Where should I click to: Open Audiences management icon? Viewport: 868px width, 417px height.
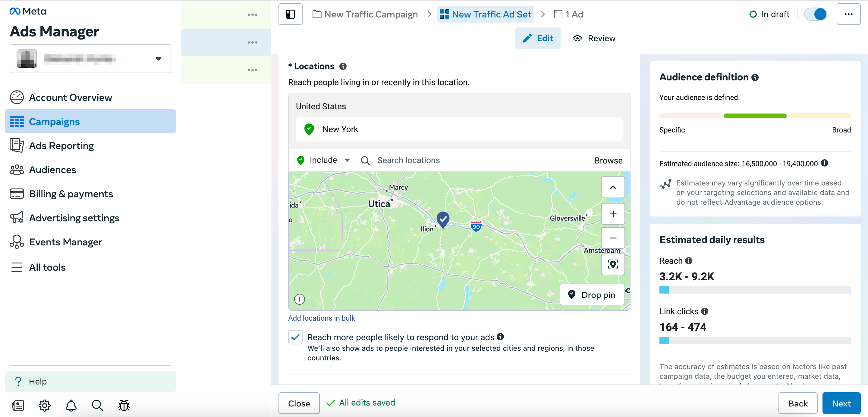(17, 170)
